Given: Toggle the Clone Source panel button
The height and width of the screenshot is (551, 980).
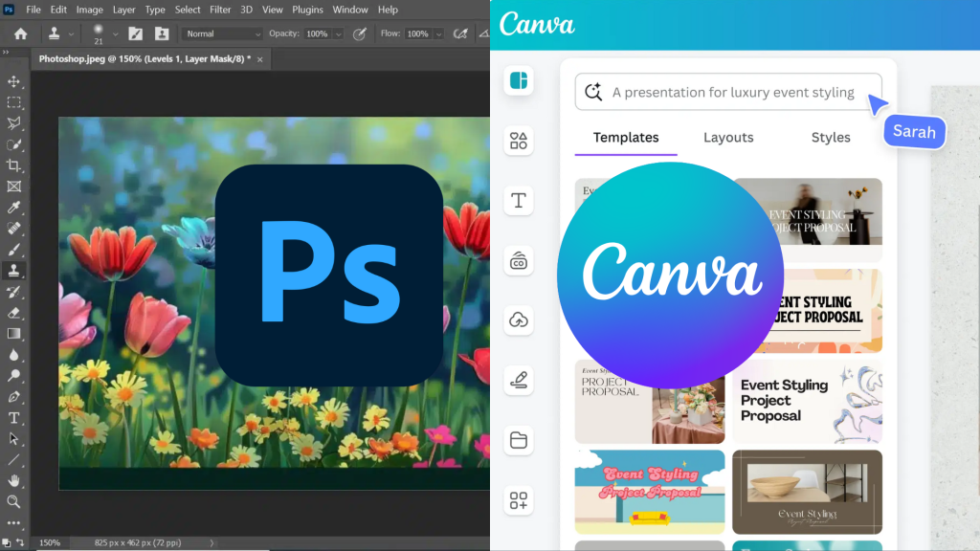Looking at the screenshot, I should (x=162, y=33).
